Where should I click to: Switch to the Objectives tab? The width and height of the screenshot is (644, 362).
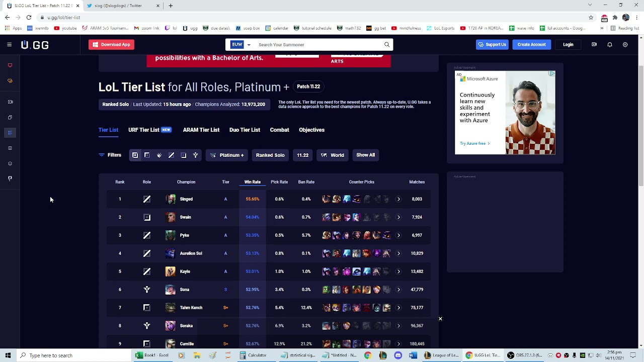pyautogui.click(x=311, y=130)
